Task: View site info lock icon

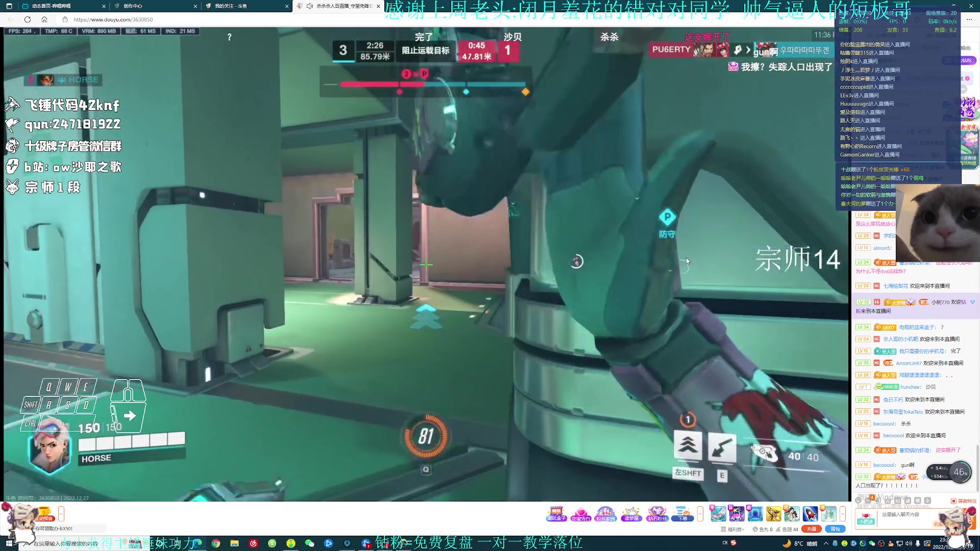Action: click(65, 19)
